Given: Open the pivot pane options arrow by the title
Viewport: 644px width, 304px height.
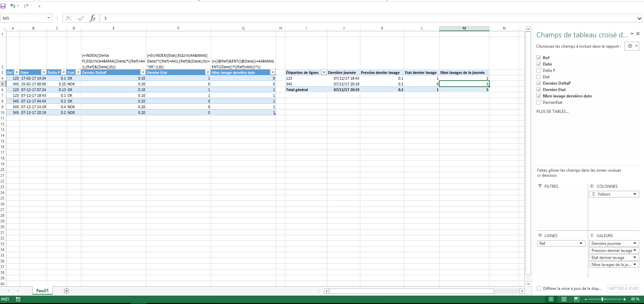Looking at the screenshot, I should 632,34.
